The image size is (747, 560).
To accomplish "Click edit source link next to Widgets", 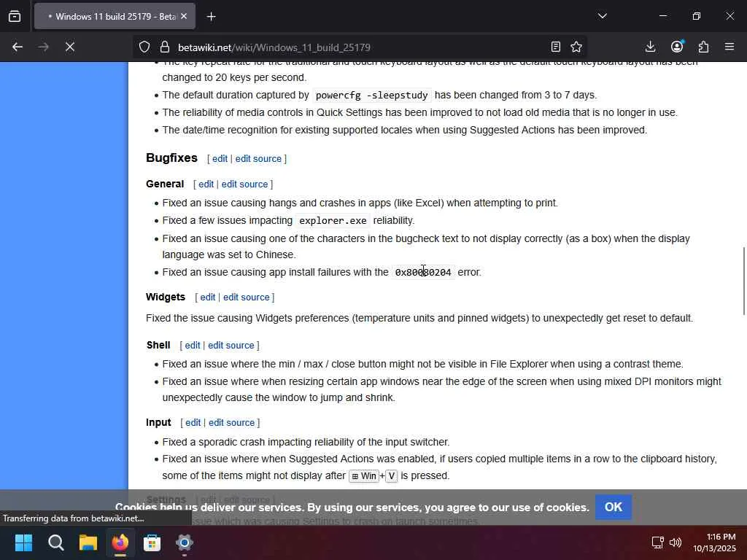I will [247, 297].
